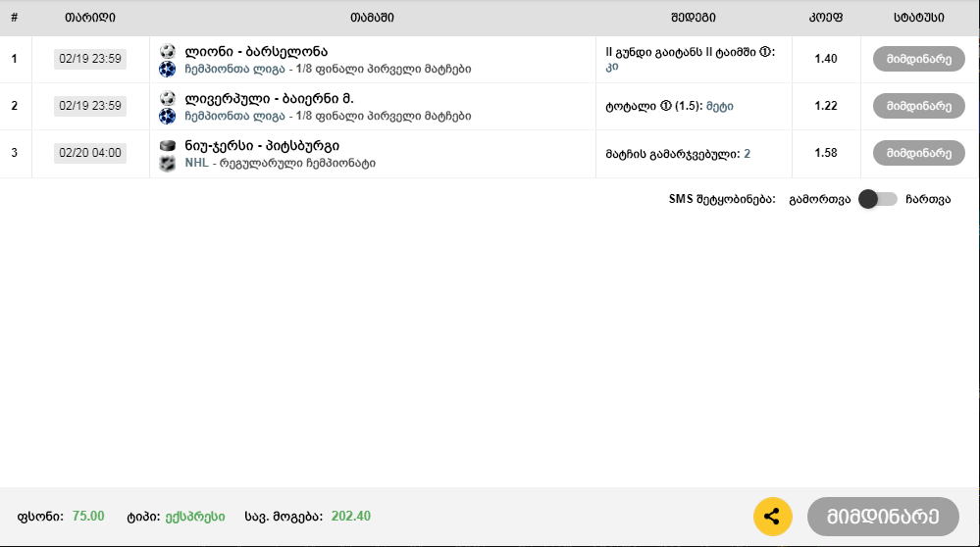Click რეგულარული ჩემპიონატი text in row 3

297,163
